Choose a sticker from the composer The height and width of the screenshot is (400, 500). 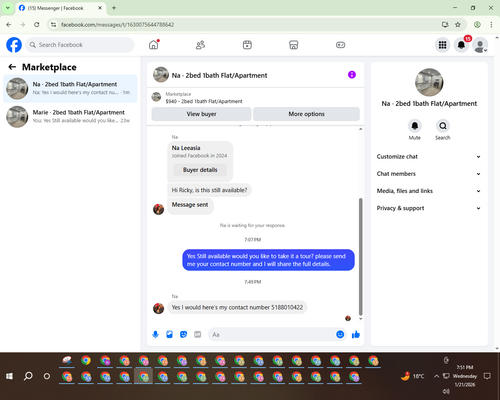pos(183,334)
